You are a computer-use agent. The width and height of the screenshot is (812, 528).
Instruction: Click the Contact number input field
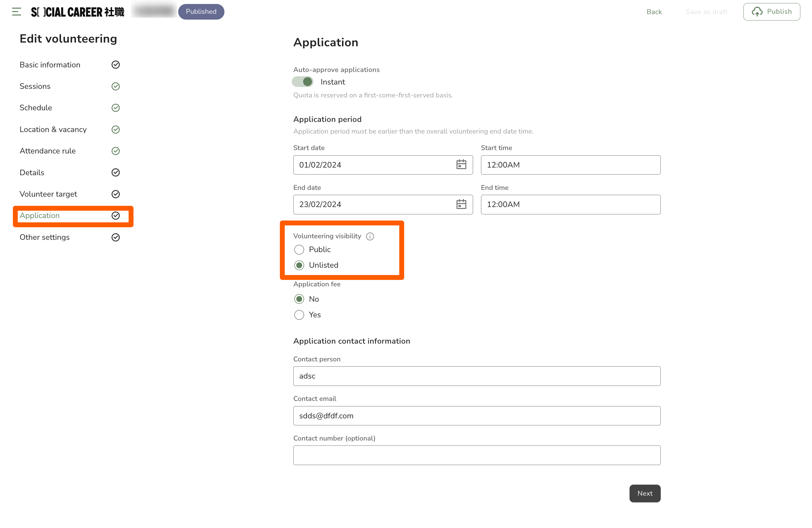[477, 455]
